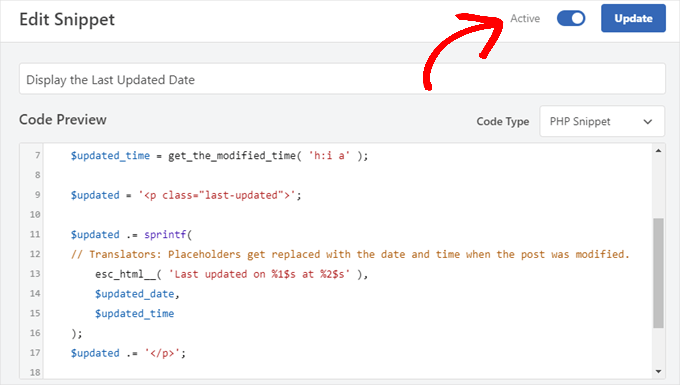The width and height of the screenshot is (680, 385).
Task: Click line number 8 in the gutter
Action: point(37,175)
